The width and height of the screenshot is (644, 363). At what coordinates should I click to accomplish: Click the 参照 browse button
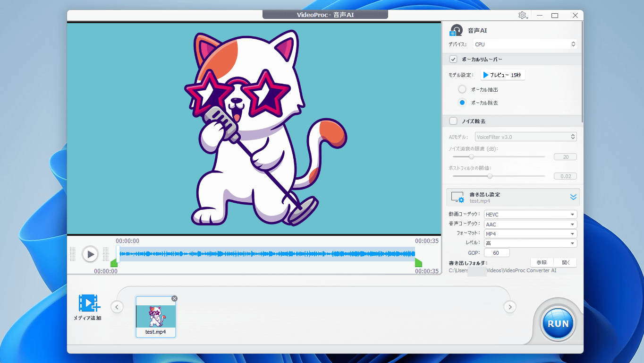point(542,263)
